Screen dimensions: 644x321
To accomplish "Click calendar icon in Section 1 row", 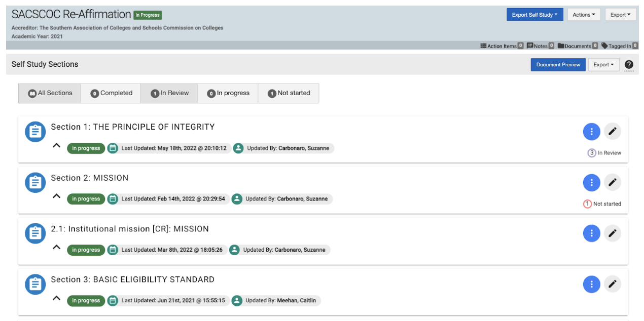I will click(113, 148).
